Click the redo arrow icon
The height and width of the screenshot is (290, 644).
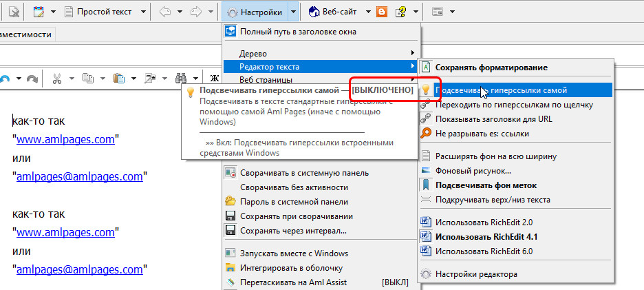[32, 78]
